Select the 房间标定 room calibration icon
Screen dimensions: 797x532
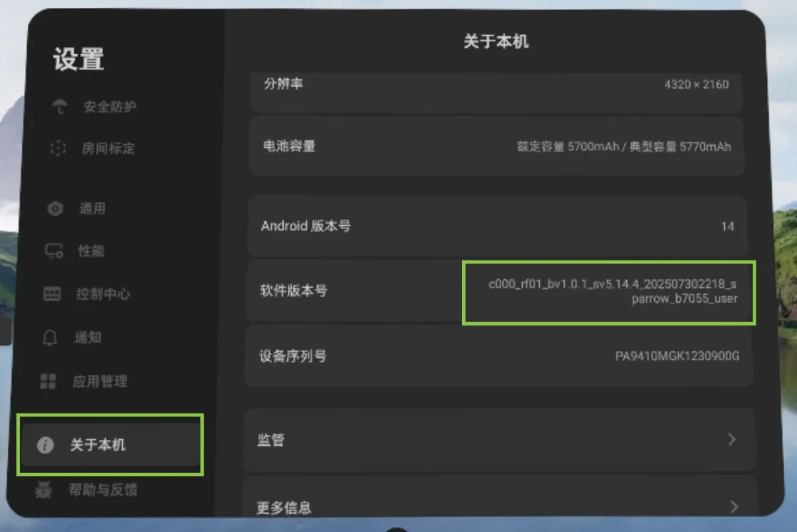pos(59,149)
